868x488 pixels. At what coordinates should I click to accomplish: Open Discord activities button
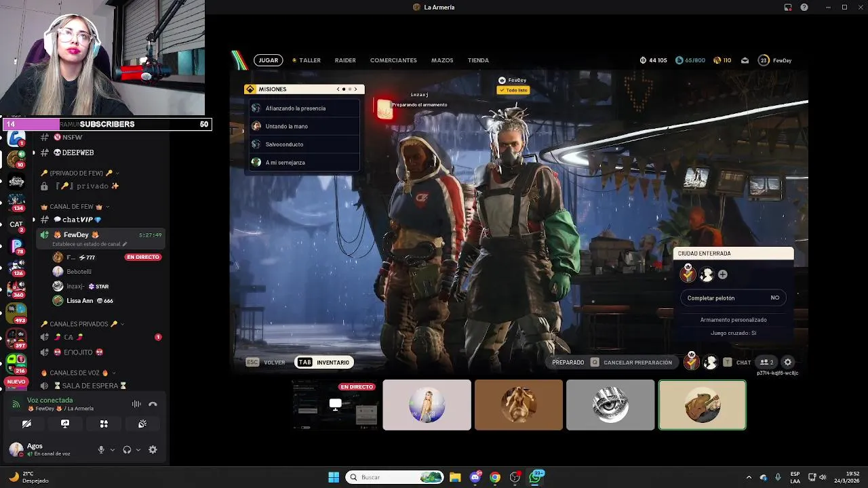pos(104,424)
